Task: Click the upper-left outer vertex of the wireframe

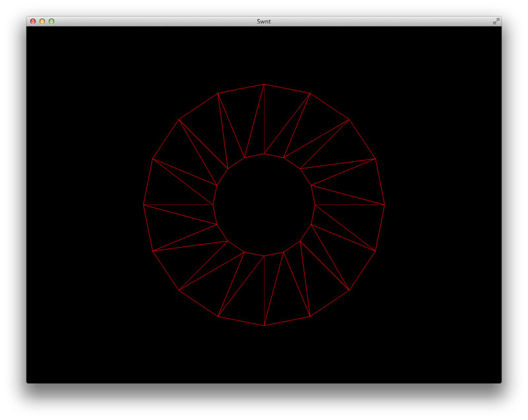Action: 179,120
